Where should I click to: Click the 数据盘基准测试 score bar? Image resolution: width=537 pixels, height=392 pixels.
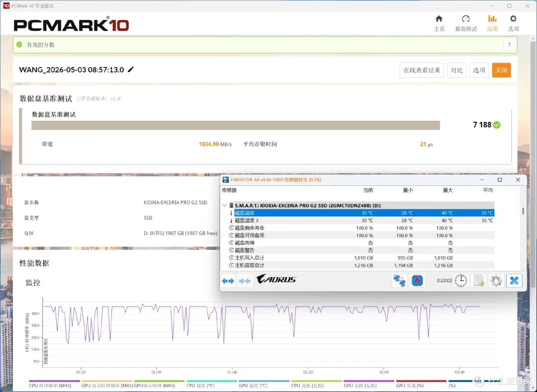point(235,125)
